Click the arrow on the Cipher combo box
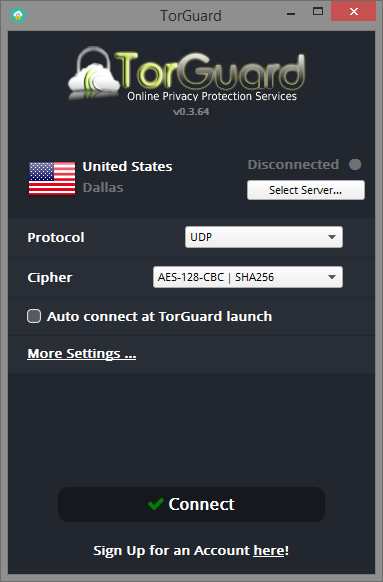Screen dimensions: 383x582 click(332, 277)
